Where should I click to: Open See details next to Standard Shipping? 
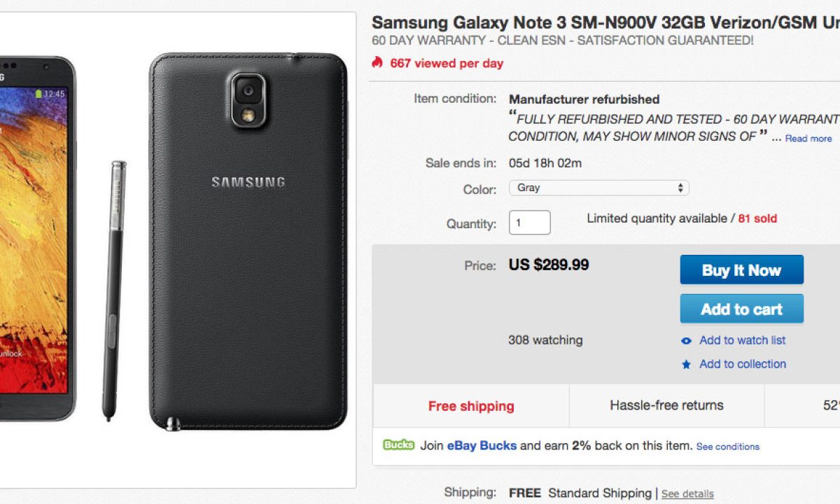687,493
